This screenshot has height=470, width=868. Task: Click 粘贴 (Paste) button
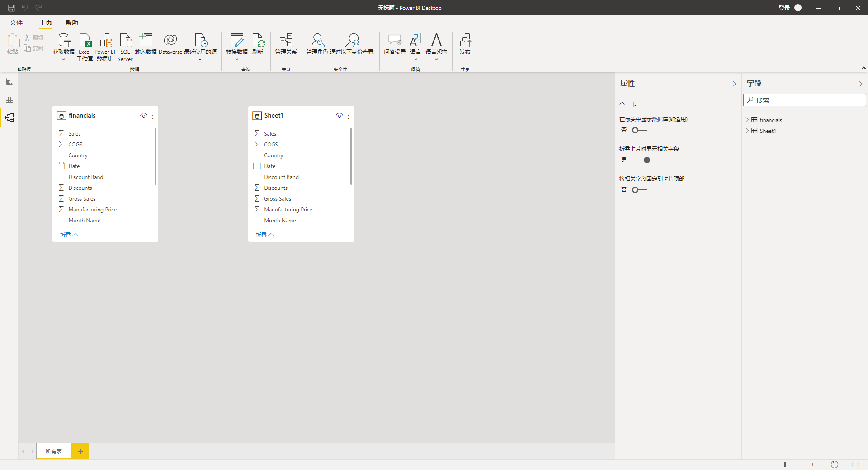point(13,44)
